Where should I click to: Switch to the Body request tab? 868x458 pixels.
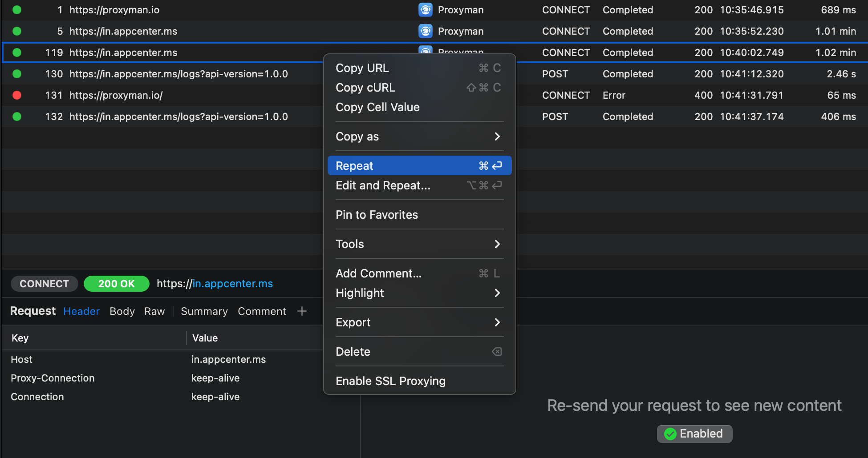pos(122,311)
